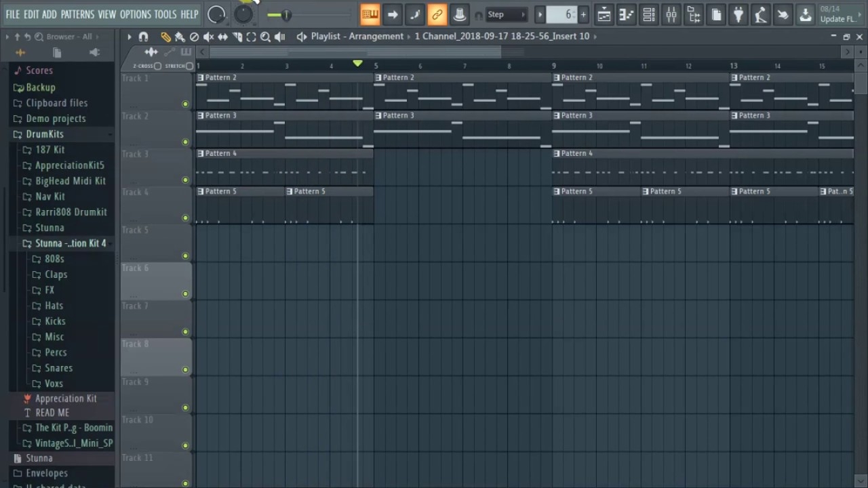868x488 pixels.
Task: Select the Slice tool
Action: pyautogui.click(x=239, y=37)
